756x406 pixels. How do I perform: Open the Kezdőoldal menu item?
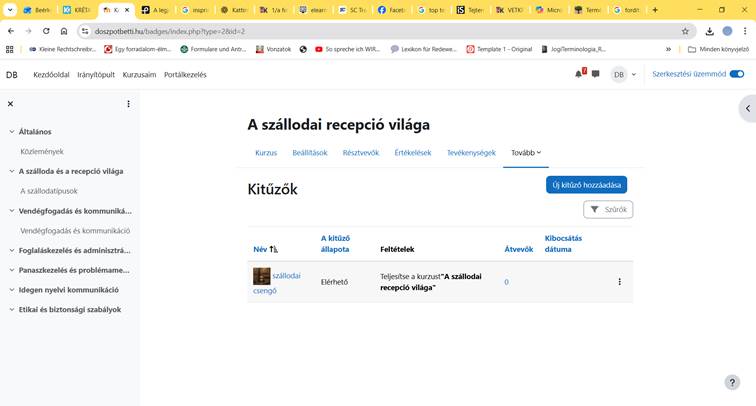click(51, 75)
